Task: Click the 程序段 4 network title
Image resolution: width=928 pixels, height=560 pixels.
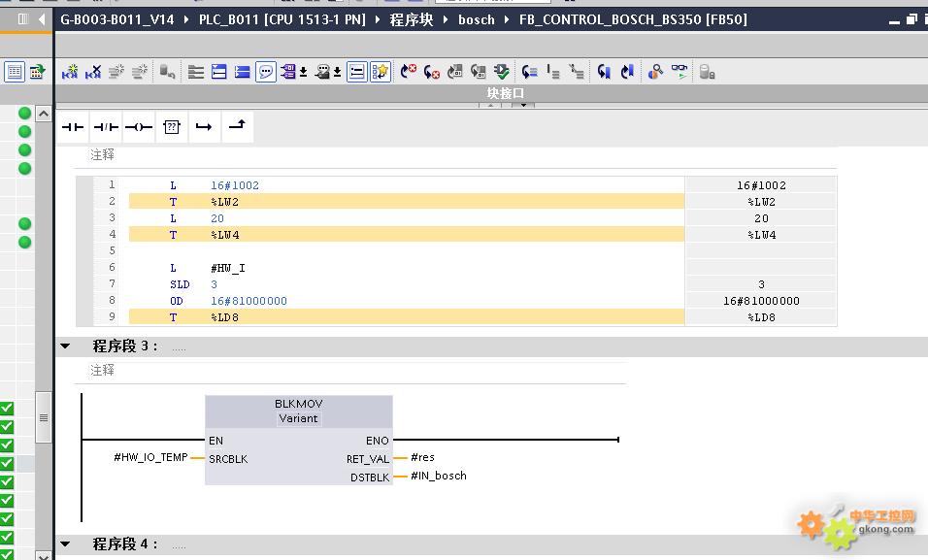Action: pos(125,544)
